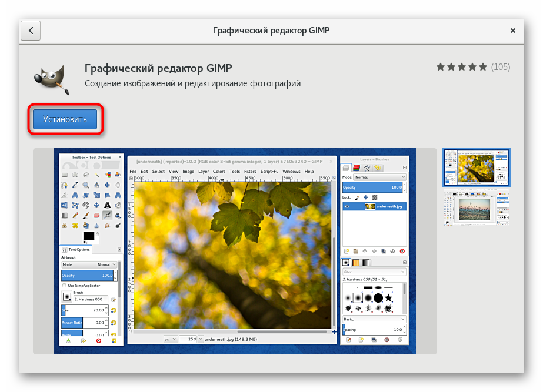The height and width of the screenshot is (392, 543).
Task: Switch to the Tool Options tab
Action: [76, 249]
